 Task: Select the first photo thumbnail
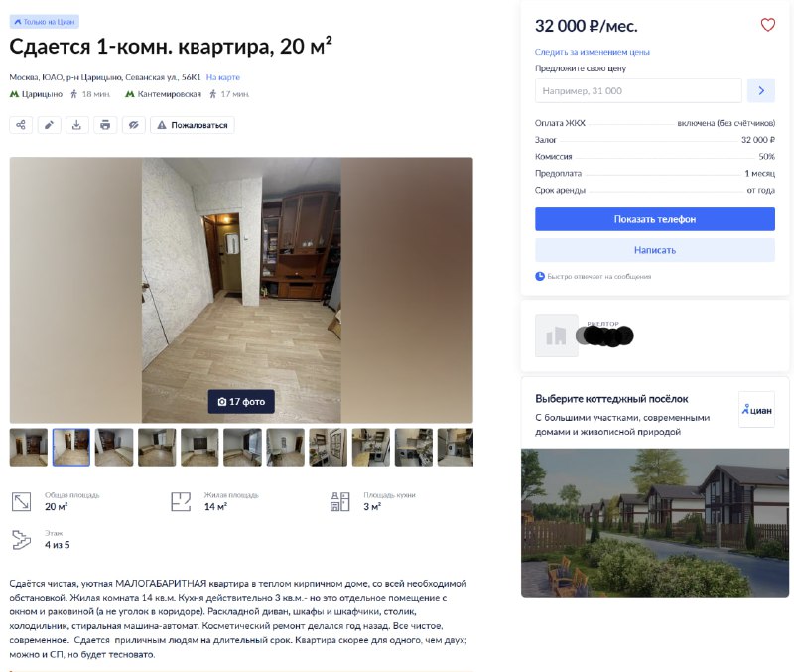[29, 447]
